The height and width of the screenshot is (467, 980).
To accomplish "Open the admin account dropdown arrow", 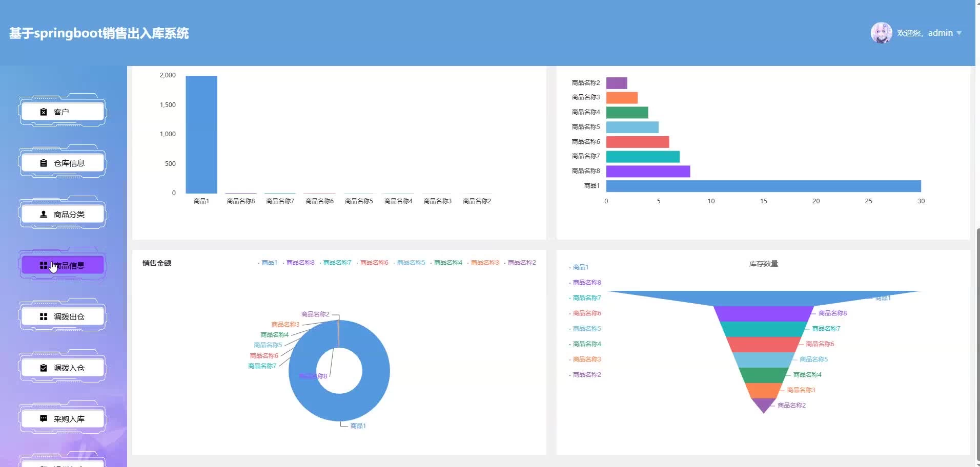I will tap(959, 33).
